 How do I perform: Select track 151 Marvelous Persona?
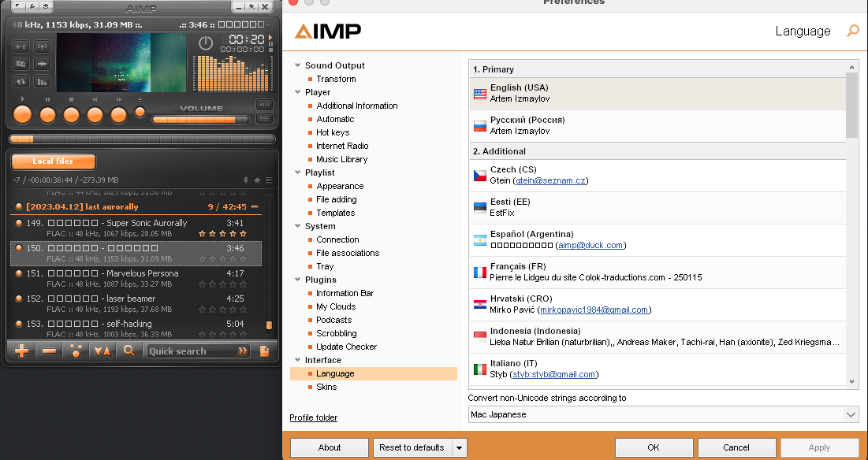coord(136,278)
